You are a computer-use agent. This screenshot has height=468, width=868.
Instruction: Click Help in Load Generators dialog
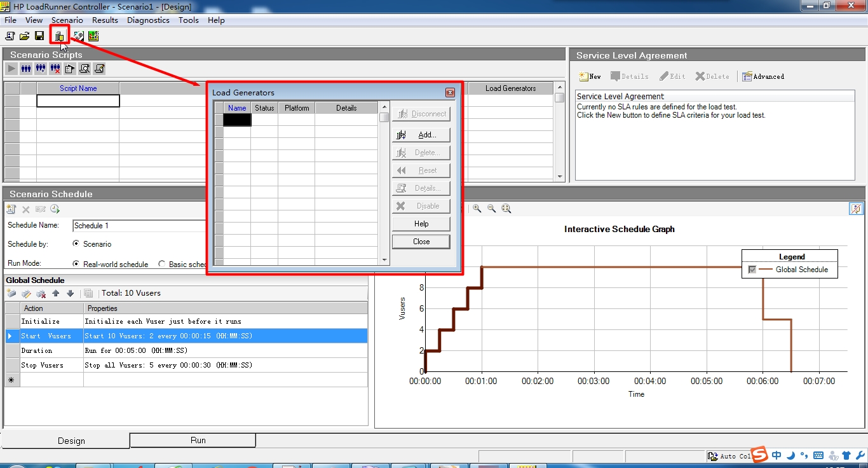[421, 224]
